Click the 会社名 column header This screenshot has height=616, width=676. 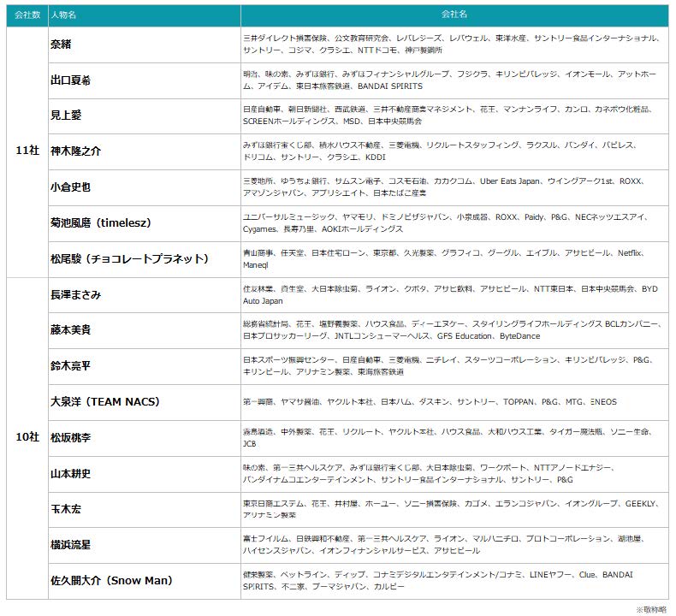(454, 15)
